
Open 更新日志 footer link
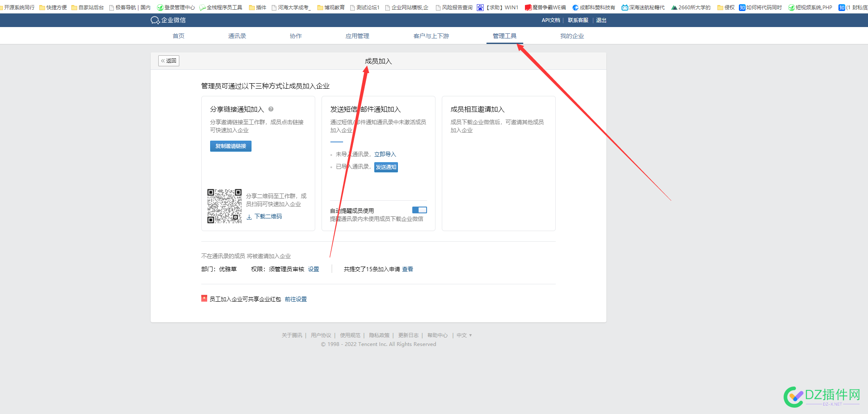(408, 335)
